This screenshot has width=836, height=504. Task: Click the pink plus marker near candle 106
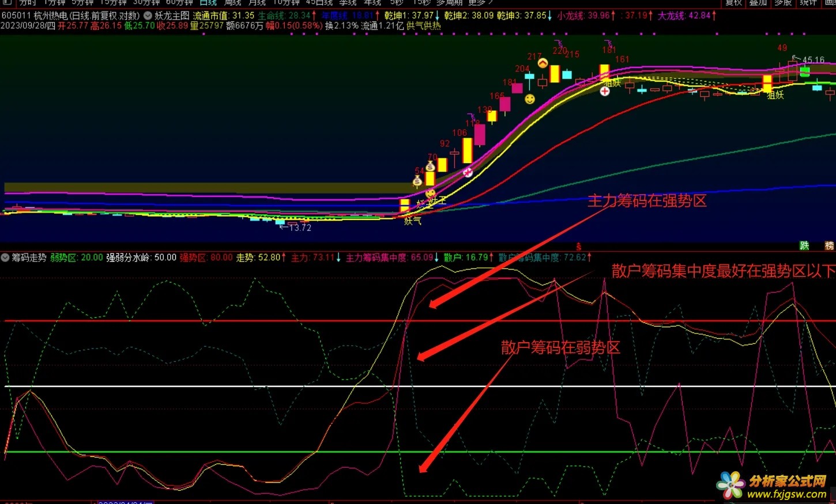click(x=468, y=172)
